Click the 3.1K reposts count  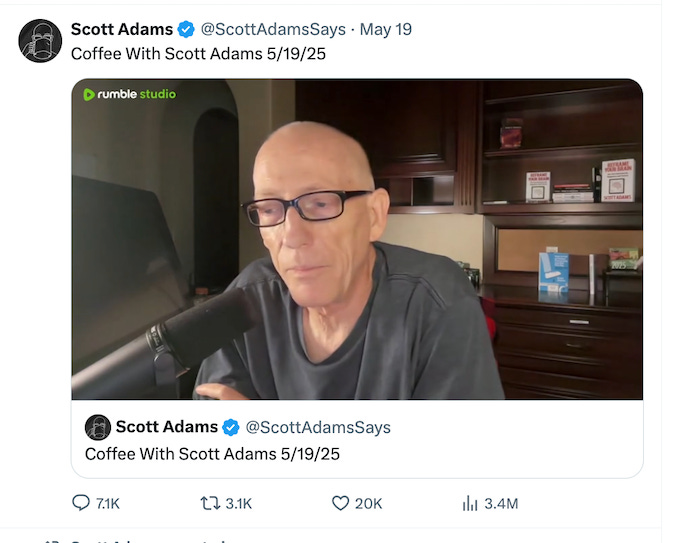click(x=239, y=503)
